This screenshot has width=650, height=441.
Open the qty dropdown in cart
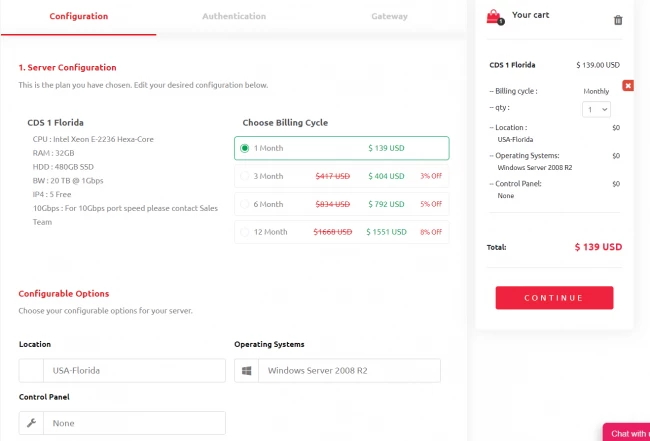(596, 109)
